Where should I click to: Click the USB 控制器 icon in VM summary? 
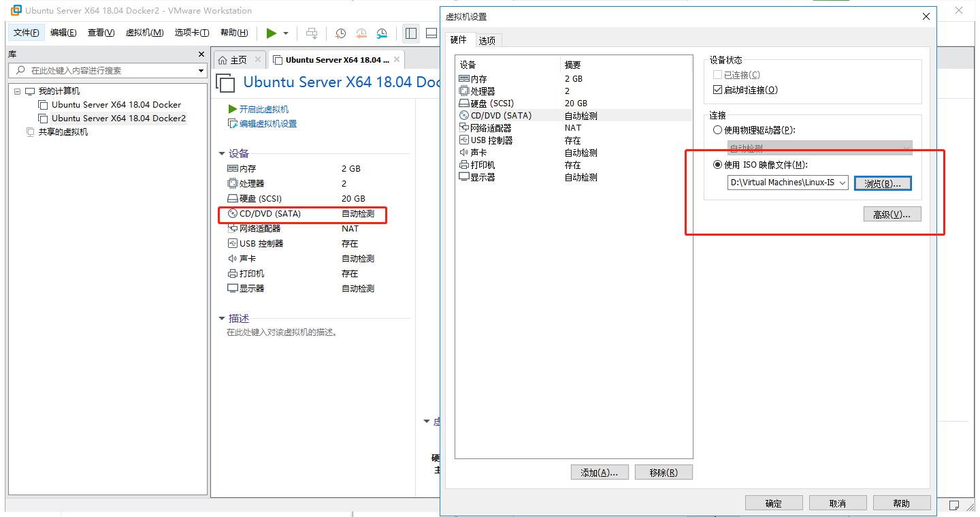click(x=232, y=244)
